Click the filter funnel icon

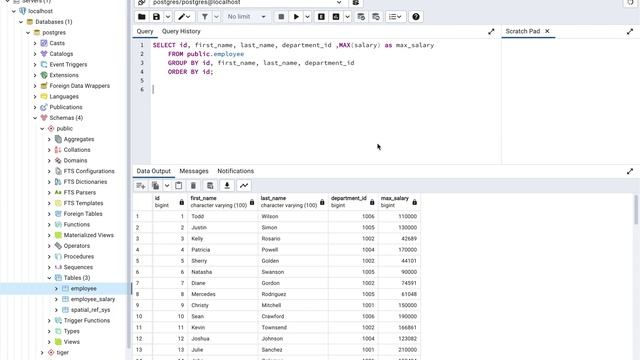coord(205,17)
